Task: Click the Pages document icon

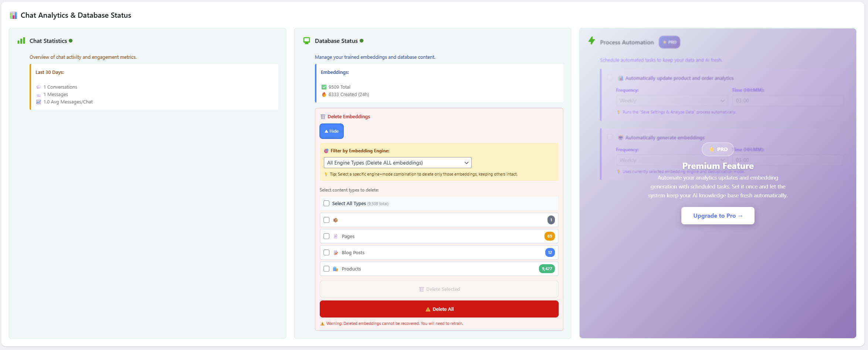Action: pyautogui.click(x=336, y=237)
